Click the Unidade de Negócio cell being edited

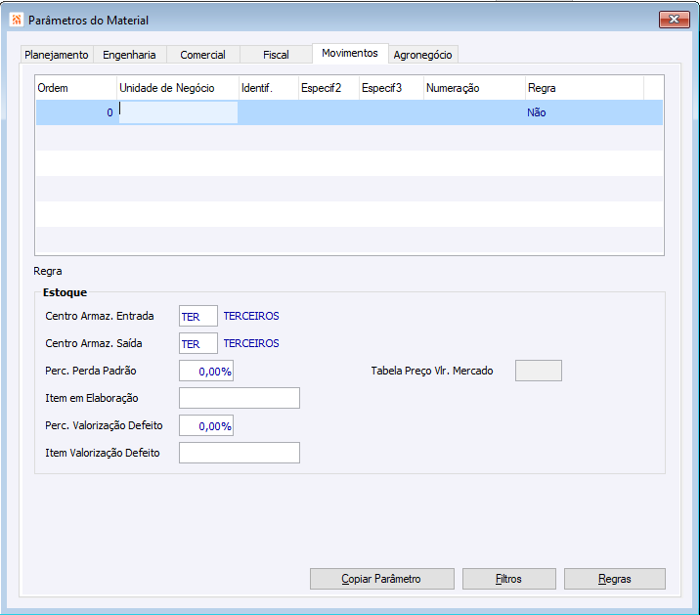178,112
